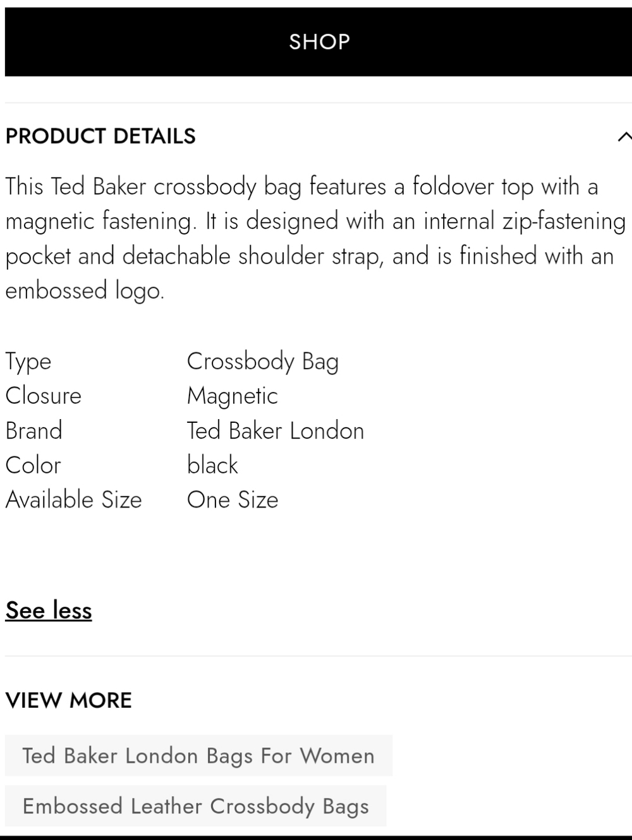Viewport: 632px width, 840px height.
Task: Click the black color value
Action: 212,465
